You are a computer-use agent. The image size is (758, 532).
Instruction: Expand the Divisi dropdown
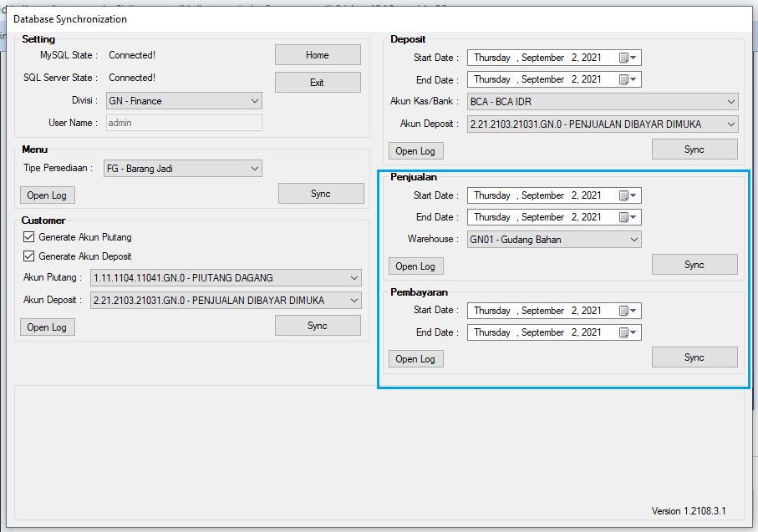tap(255, 101)
